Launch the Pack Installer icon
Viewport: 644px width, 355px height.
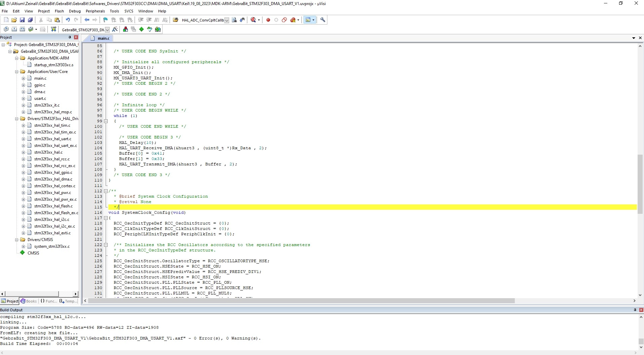point(158,29)
